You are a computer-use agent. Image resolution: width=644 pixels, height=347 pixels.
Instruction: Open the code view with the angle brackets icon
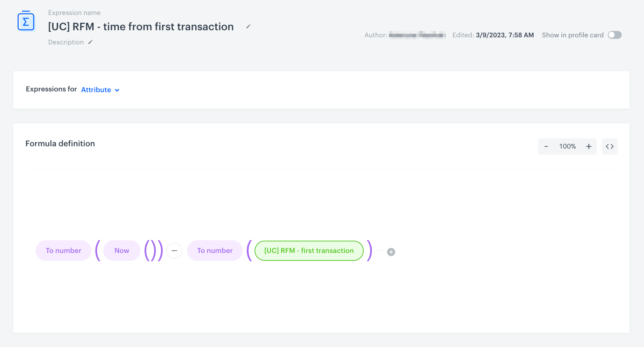[x=610, y=146]
